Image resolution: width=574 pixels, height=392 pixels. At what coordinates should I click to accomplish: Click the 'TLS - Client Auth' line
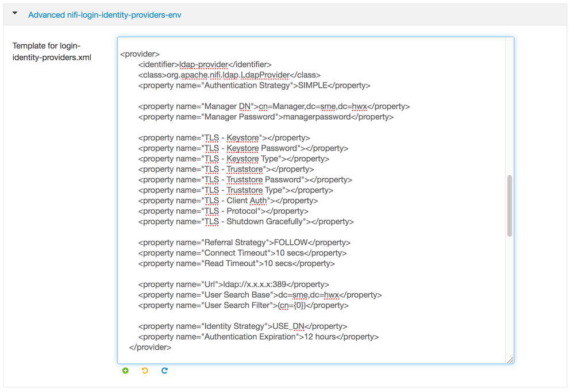(228, 201)
